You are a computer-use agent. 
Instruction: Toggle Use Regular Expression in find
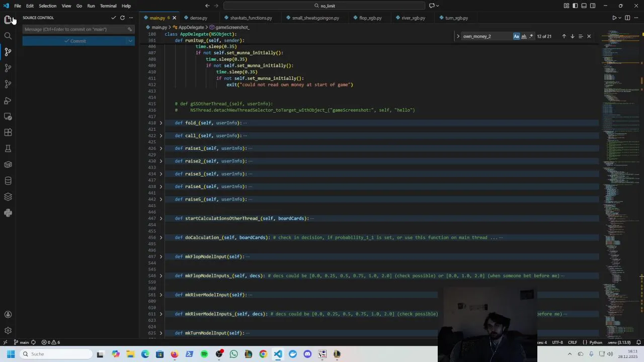point(531,36)
